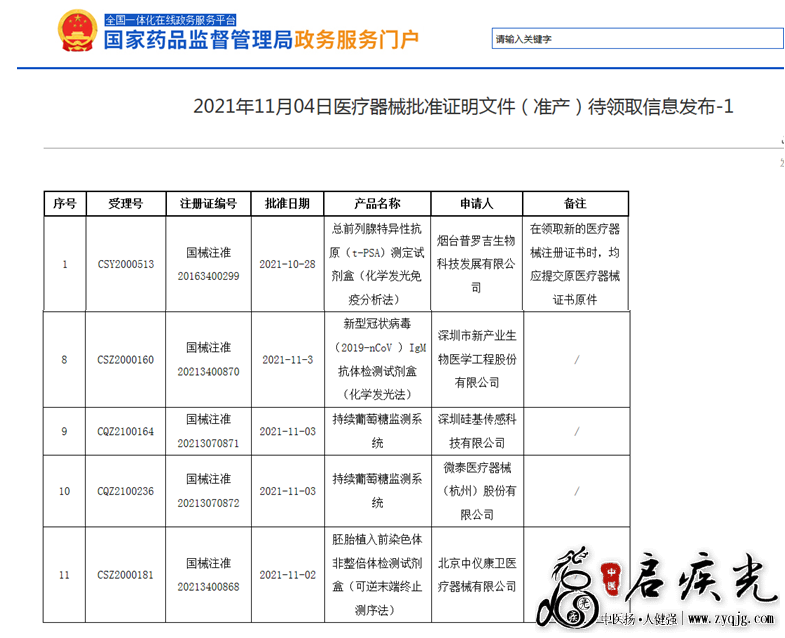Select acceptance number CSZ2000181

click(126, 575)
